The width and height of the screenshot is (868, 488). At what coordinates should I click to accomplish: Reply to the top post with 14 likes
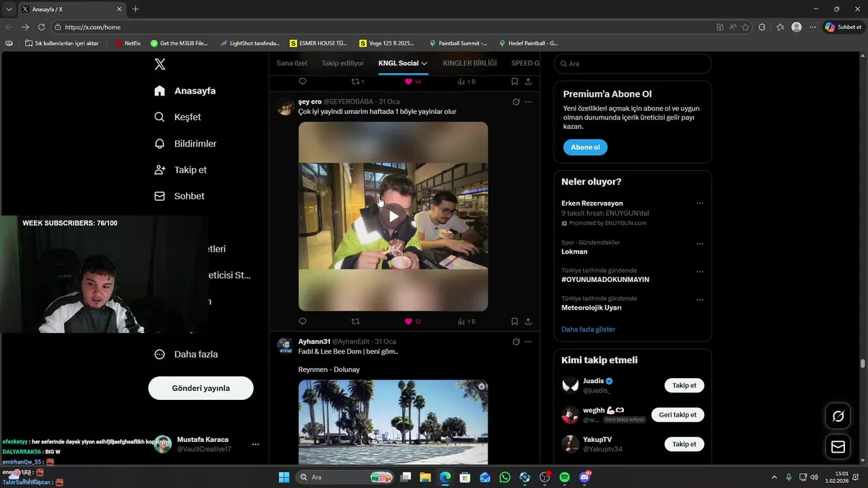[302, 81]
